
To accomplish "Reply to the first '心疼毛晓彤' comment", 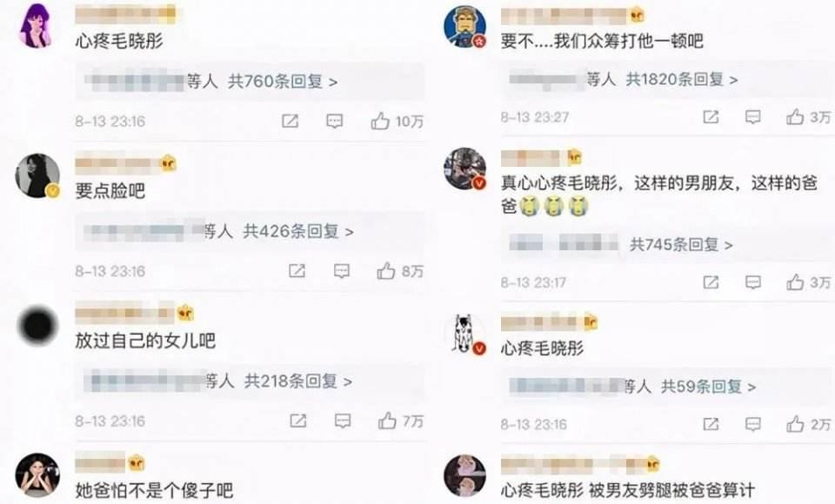I will click(334, 122).
